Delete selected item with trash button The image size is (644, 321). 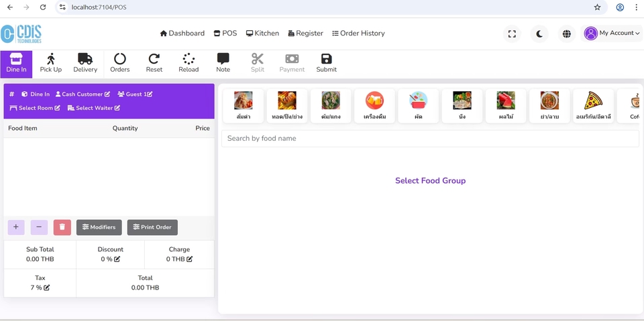[62, 227]
